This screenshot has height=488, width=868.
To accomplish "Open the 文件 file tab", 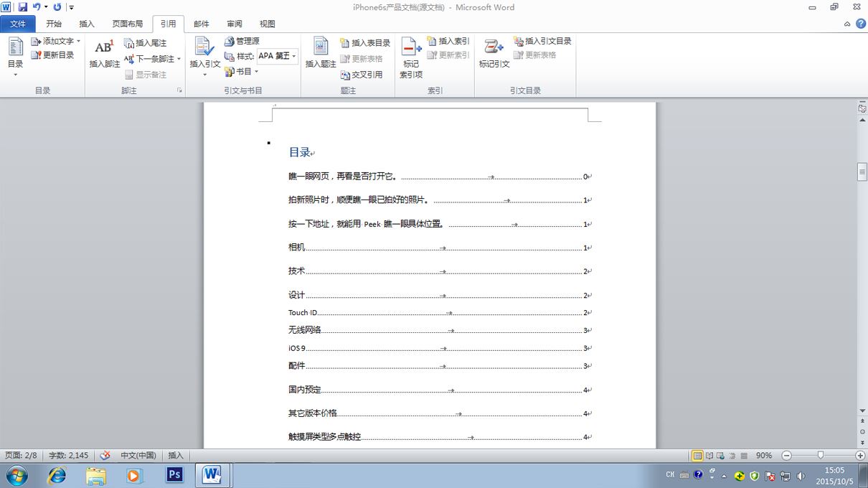I will pos(18,24).
